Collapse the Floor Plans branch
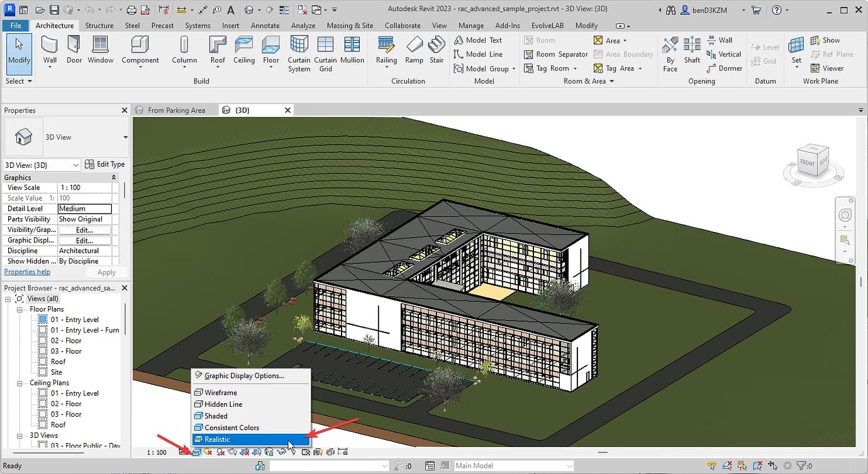This screenshot has width=868, height=474. [x=19, y=309]
